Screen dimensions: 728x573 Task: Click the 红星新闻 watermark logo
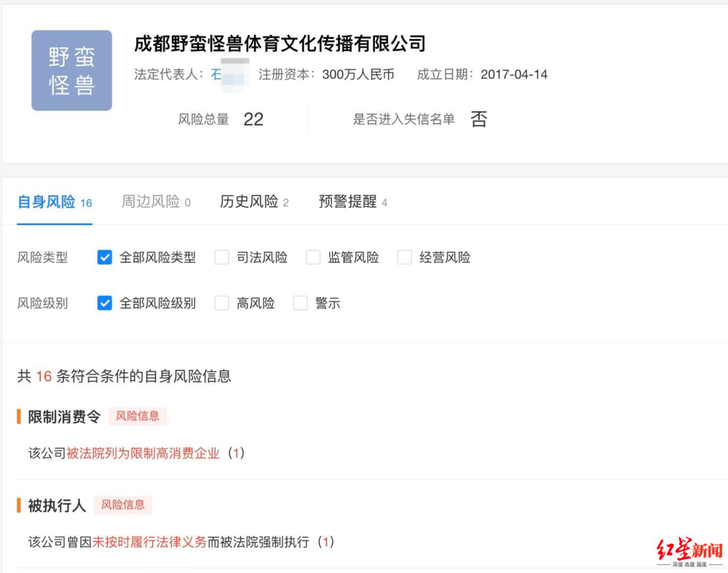pyautogui.click(x=690, y=552)
